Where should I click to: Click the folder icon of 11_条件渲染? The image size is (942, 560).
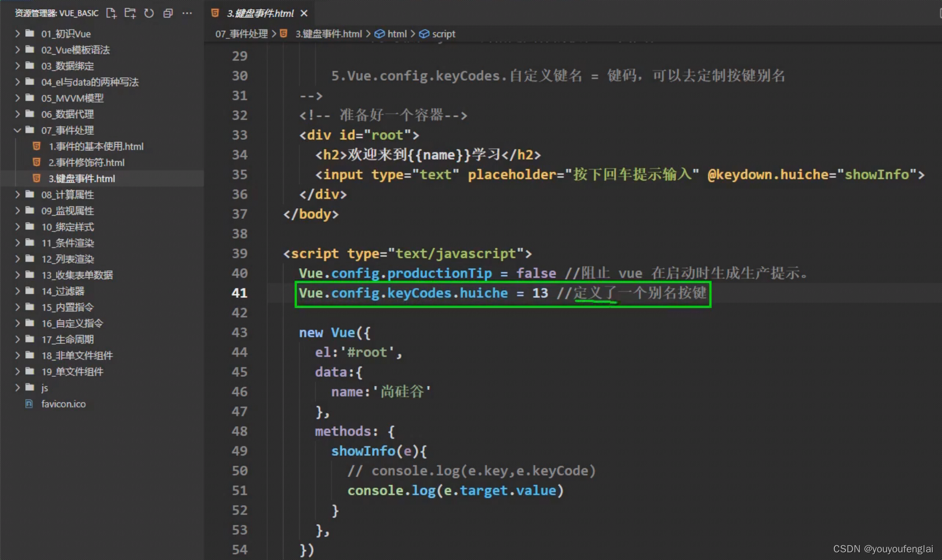[30, 242]
